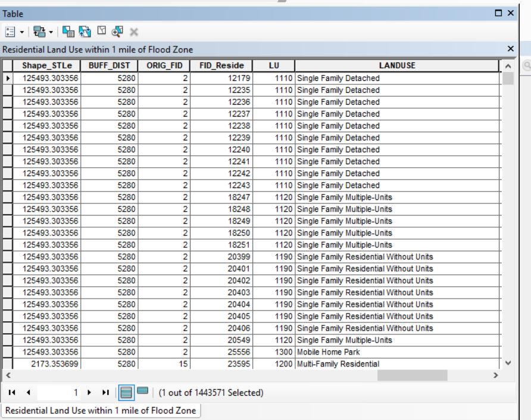Close the Residential Land Use table tab panel
This screenshot has width=531, height=420.
click(x=510, y=49)
